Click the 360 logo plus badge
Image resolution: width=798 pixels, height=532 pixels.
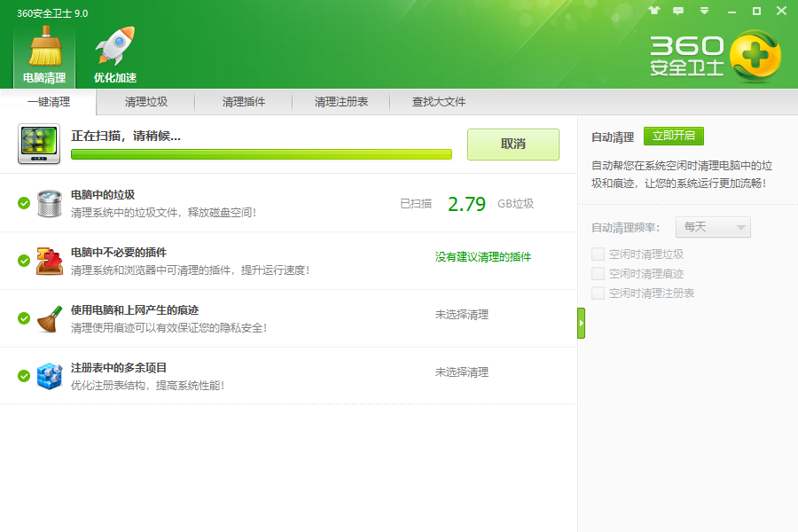[x=755, y=56]
